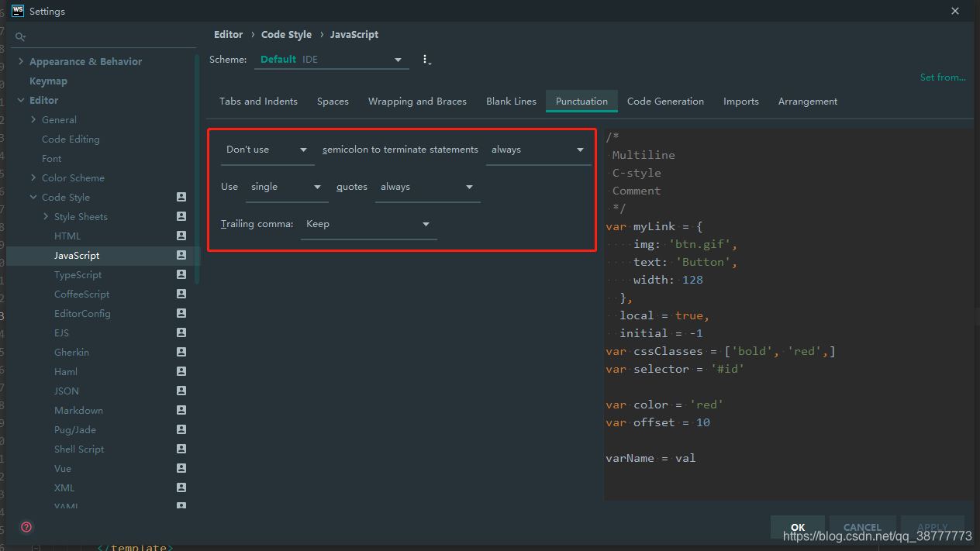This screenshot has width=980, height=551.
Task: Open the Code Generation tab
Action: (x=665, y=102)
